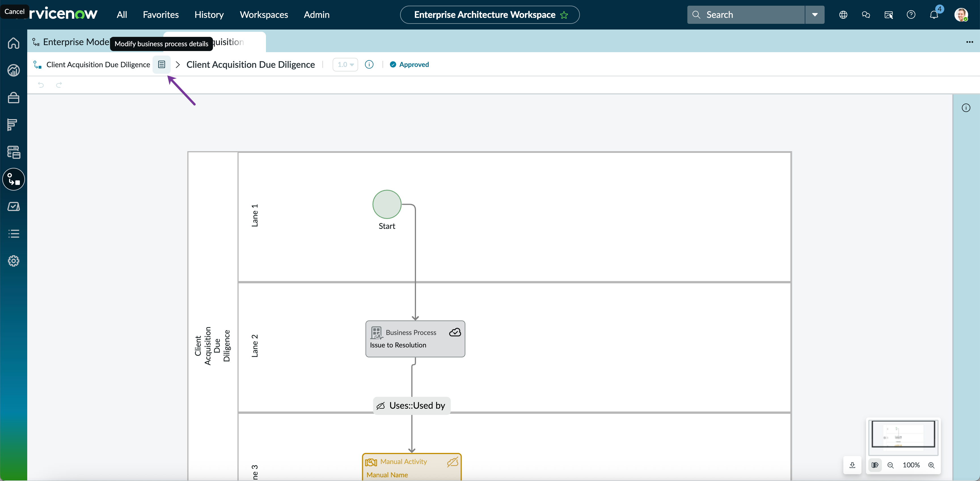Click the redo arrow in toolbar
Viewport: 980px width, 481px height.
59,85
